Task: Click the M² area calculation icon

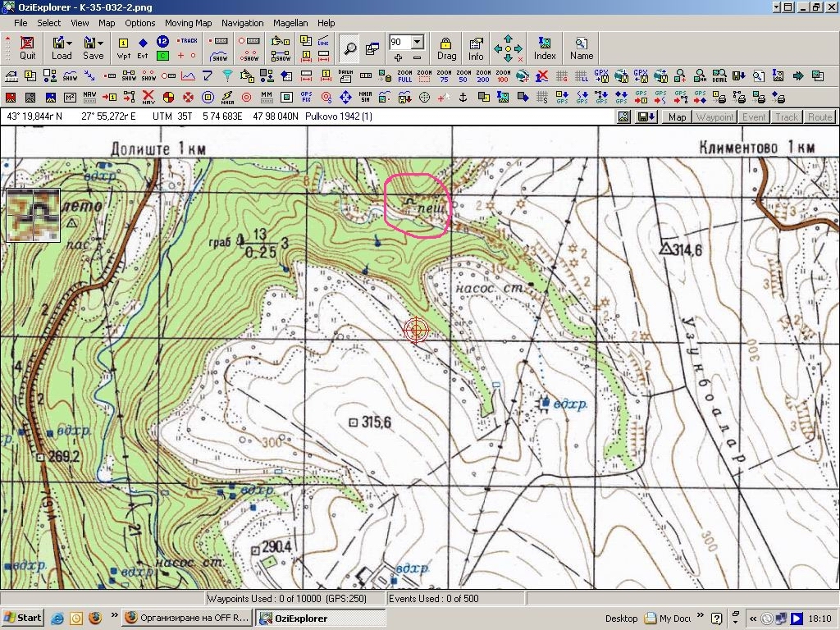Action: click(x=70, y=97)
